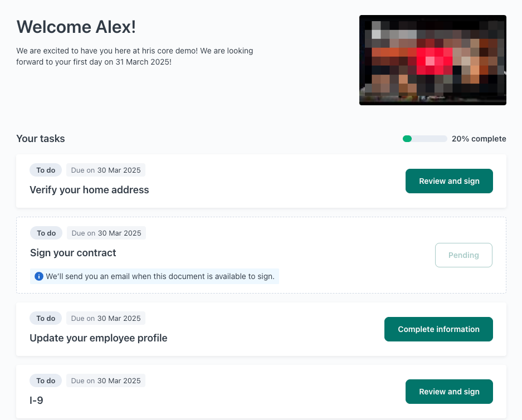Click the 20% complete label
Viewport: 522px width, 420px height.
point(479,139)
